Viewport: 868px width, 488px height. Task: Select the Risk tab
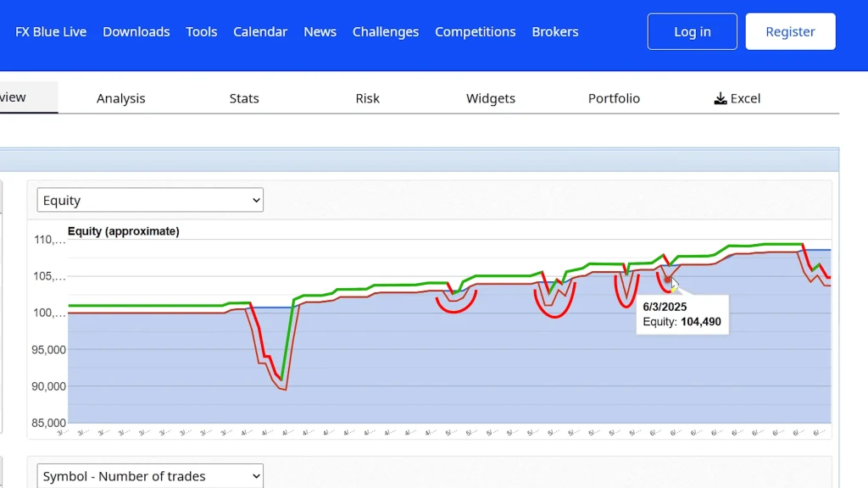[x=367, y=98]
